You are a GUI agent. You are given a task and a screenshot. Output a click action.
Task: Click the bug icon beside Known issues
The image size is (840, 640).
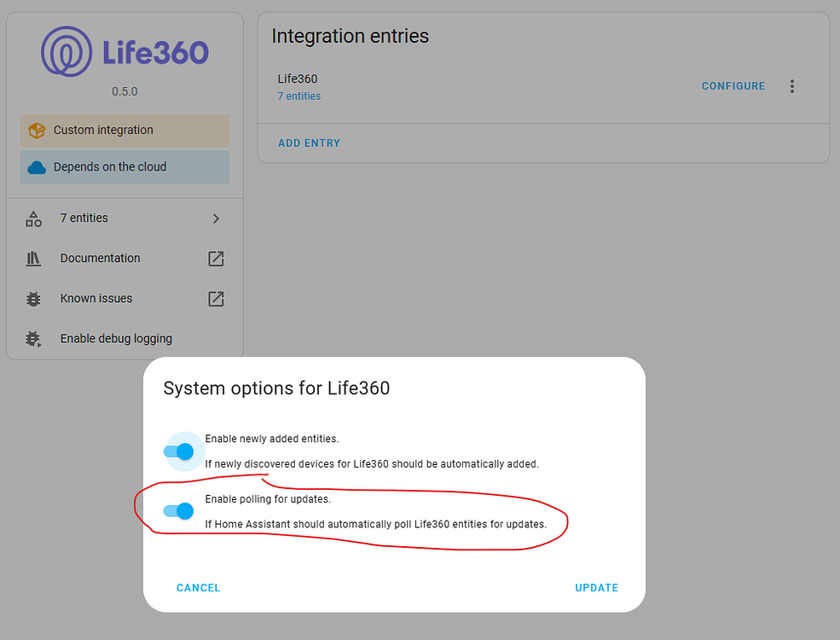click(34, 299)
